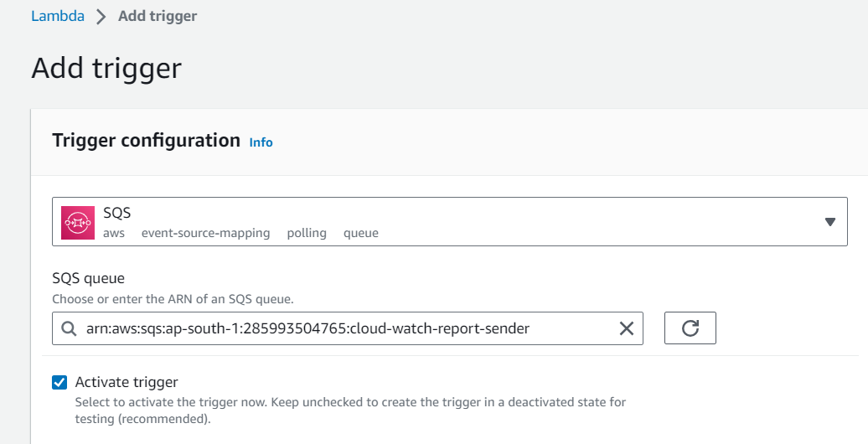The image size is (868, 444).
Task: Uncheck the Activate trigger checkbox
Action: (59, 383)
